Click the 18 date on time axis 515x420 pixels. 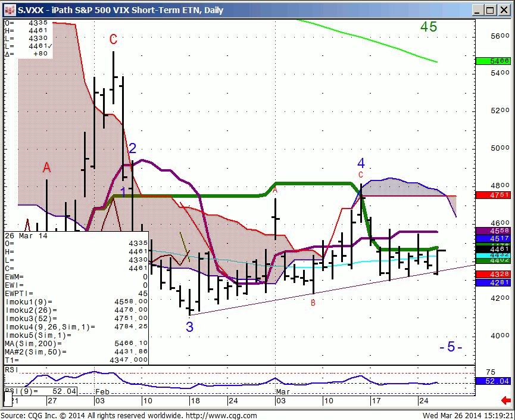pyautogui.click(x=195, y=400)
